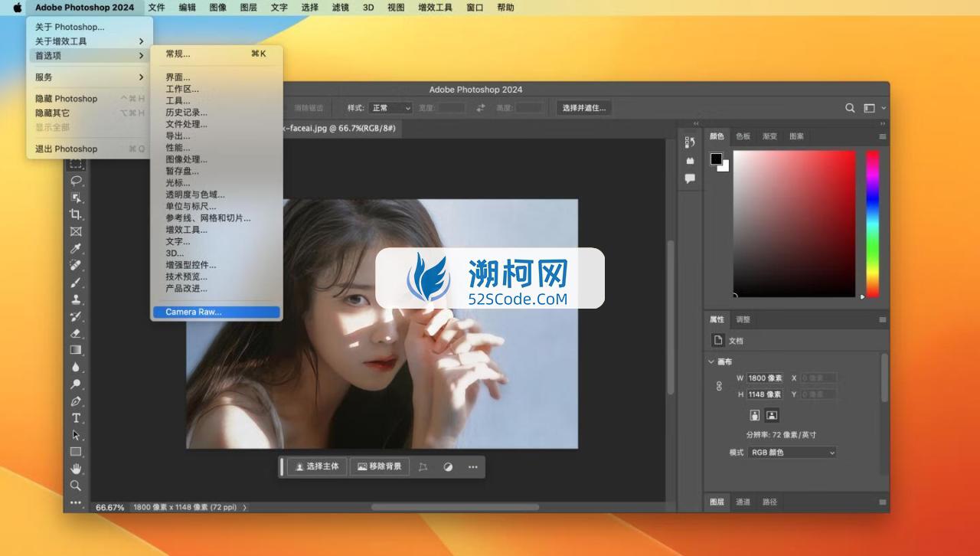Open the 滤镜 menu in menu bar

[341, 8]
